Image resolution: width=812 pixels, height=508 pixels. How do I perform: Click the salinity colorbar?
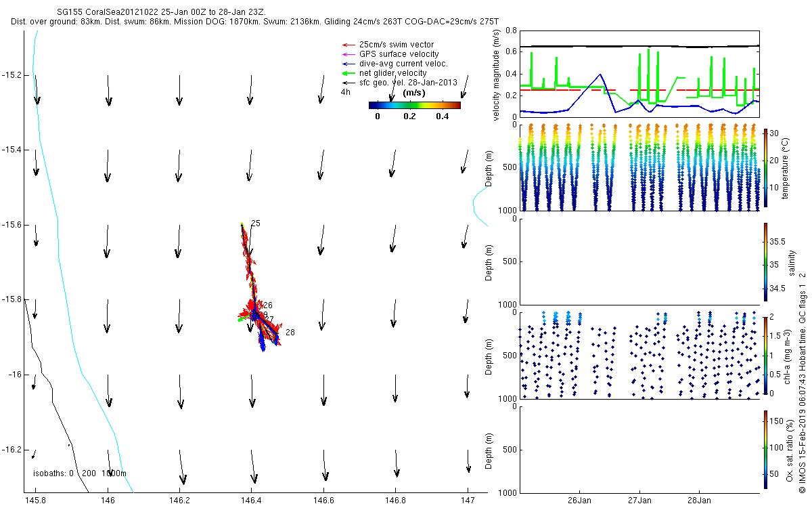pyautogui.click(x=765, y=261)
